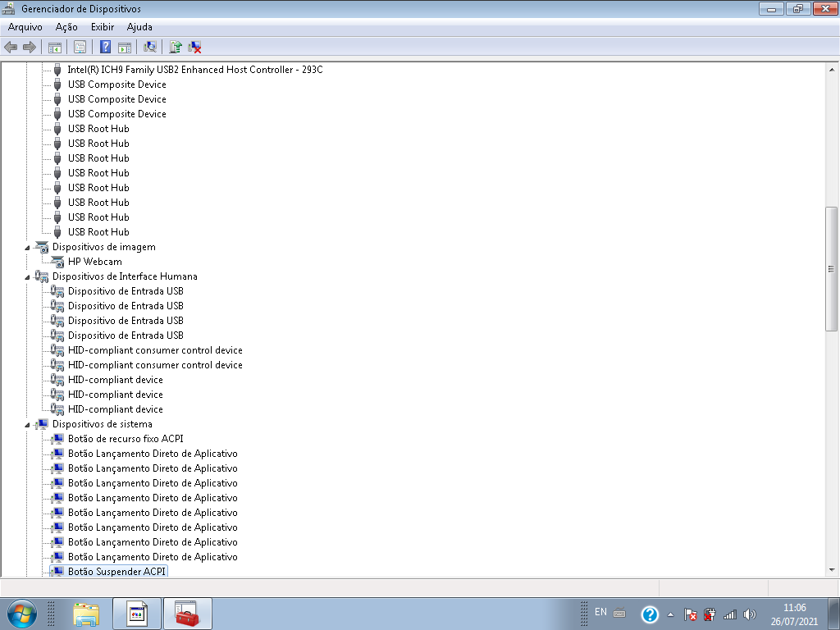The height and width of the screenshot is (630, 840).
Task: Show hidden tray icons arrow
Action: point(670,614)
